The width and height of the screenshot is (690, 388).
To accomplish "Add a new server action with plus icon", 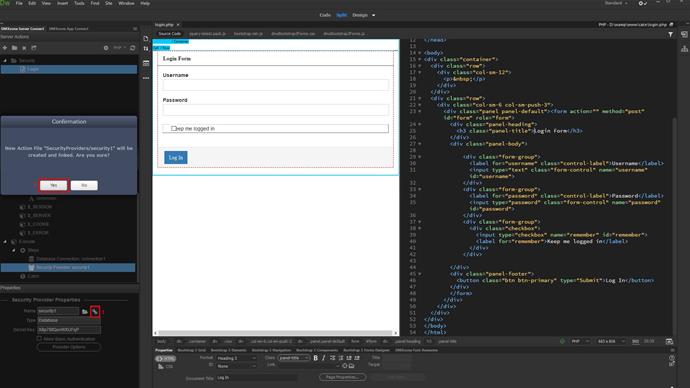I will pos(5,48).
